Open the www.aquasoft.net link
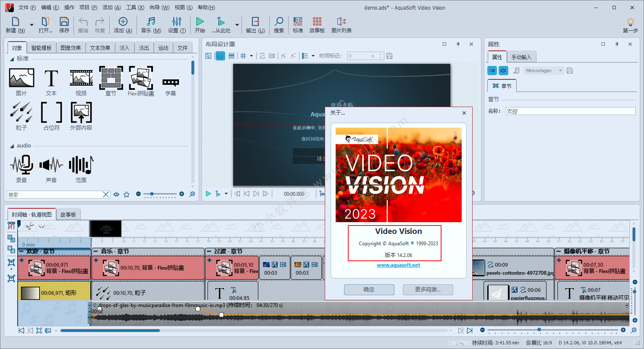The image size is (644, 349). (x=398, y=265)
